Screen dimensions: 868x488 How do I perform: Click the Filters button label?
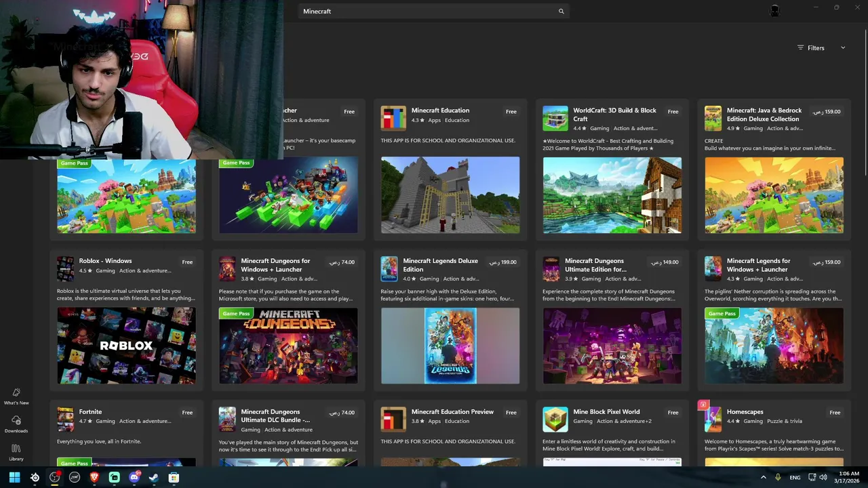[x=816, y=48]
